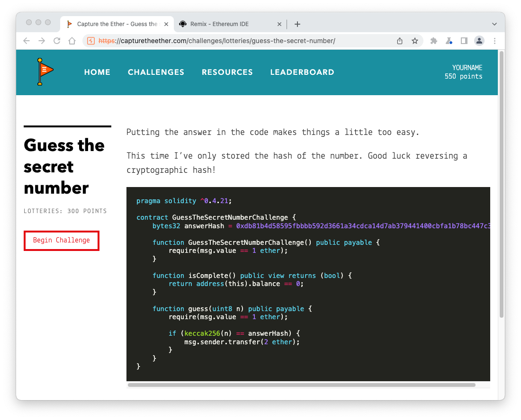Click the browser back arrow
521x420 pixels.
click(27, 41)
